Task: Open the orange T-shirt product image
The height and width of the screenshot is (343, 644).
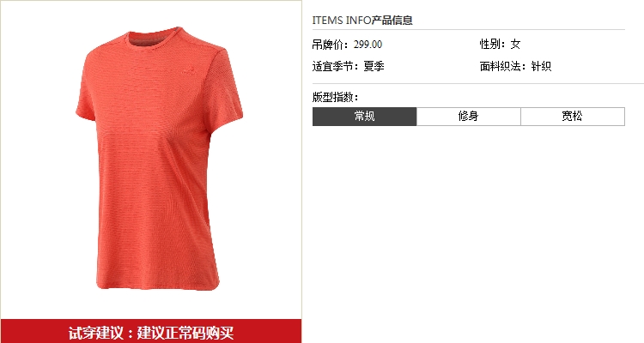Action: click(x=159, y=159)
